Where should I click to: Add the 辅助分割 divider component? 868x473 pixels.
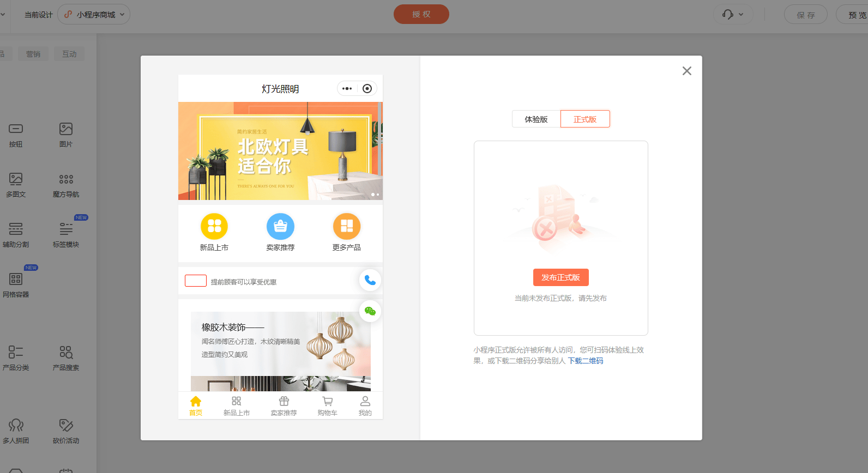(16, 235)
